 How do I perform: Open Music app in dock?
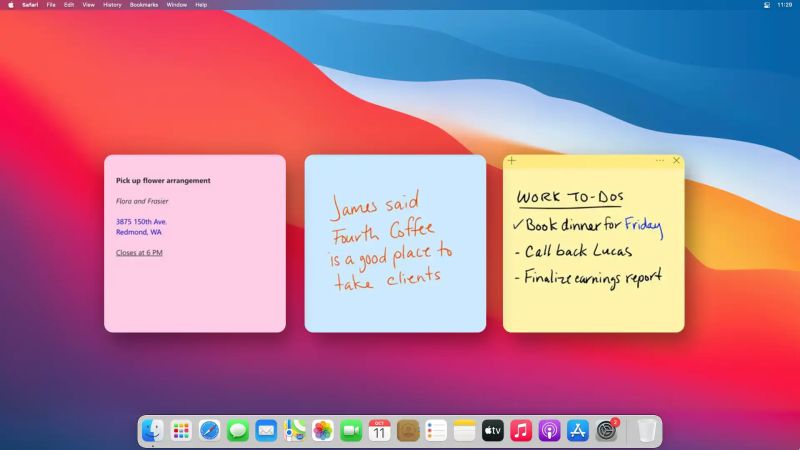(x=521, y=431)
